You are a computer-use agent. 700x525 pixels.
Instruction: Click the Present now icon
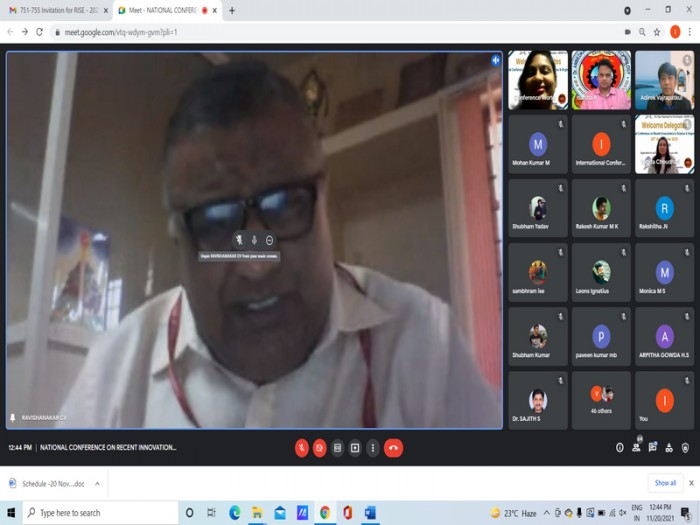click(355, 448)
